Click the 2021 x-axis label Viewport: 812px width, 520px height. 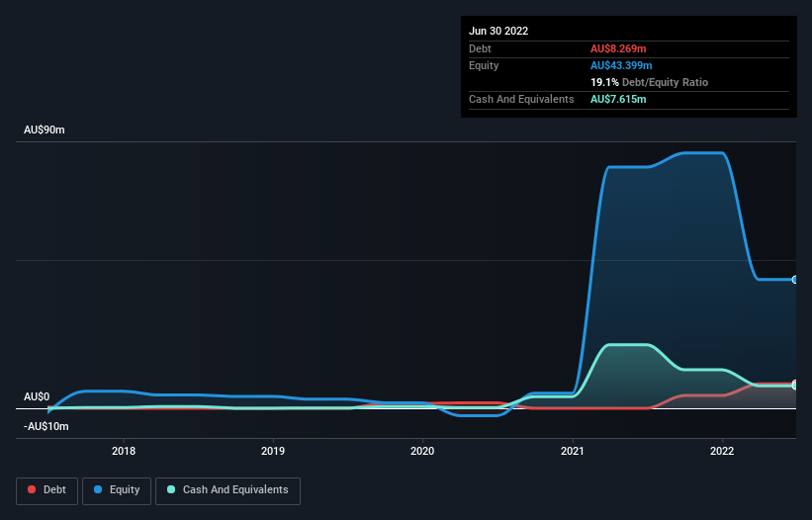(573, 451)
